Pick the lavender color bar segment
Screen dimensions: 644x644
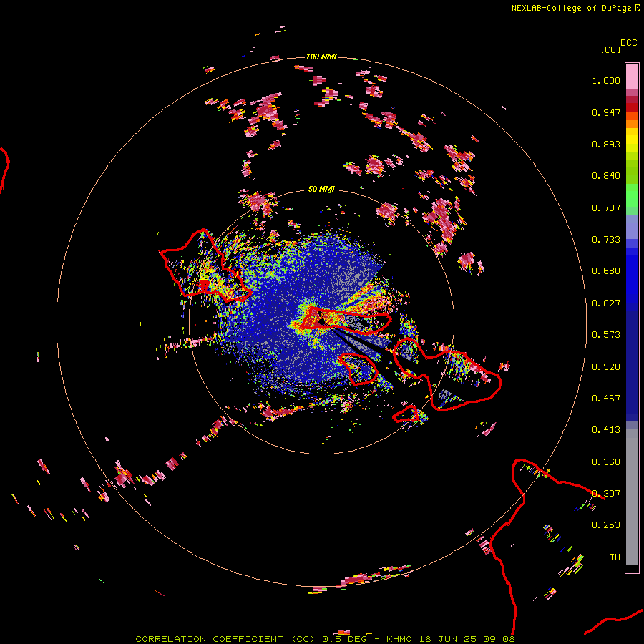[632, 227]
